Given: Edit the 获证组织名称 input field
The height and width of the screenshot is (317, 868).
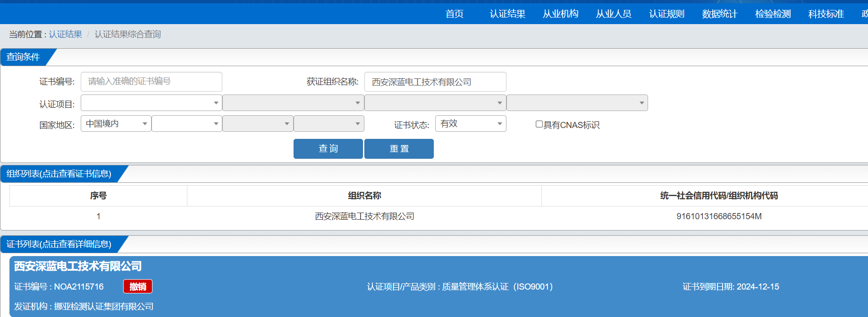Looking at the screenshot, I should coord(435,82).
